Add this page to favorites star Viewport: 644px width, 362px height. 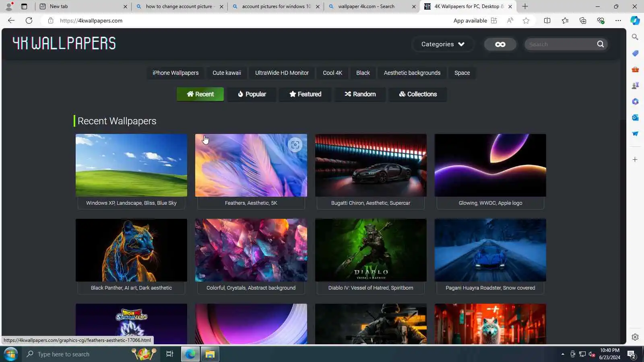526,21
